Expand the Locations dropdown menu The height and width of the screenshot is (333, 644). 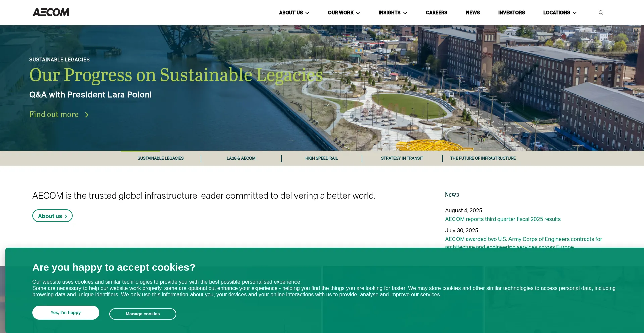click(x=560, y=13)
